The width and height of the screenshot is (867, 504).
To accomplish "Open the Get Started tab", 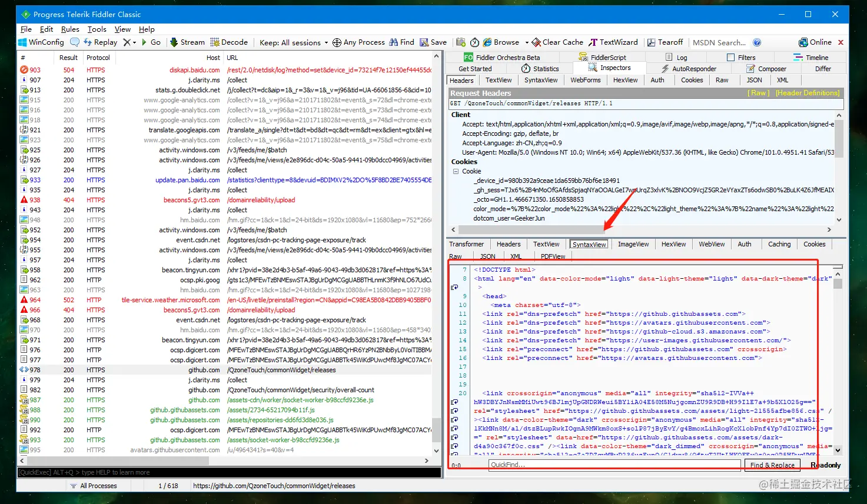I will 475,68.
